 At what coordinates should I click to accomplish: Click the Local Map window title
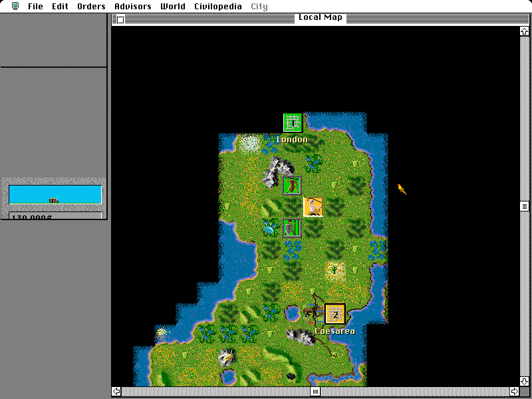321,17
